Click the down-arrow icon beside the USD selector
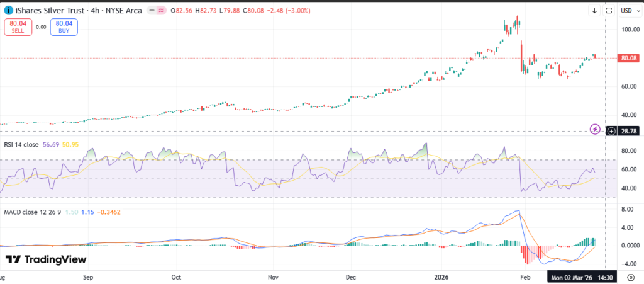The height and width of the screenshot is (284, 644). [x=594, y=11]
